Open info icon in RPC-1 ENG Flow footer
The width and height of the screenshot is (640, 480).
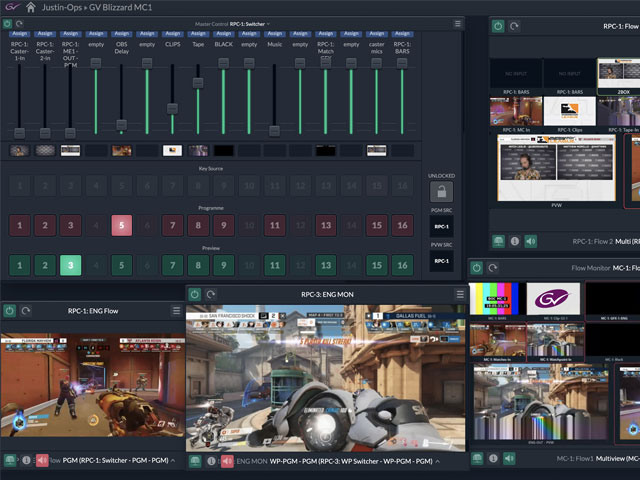click(27, 460)
